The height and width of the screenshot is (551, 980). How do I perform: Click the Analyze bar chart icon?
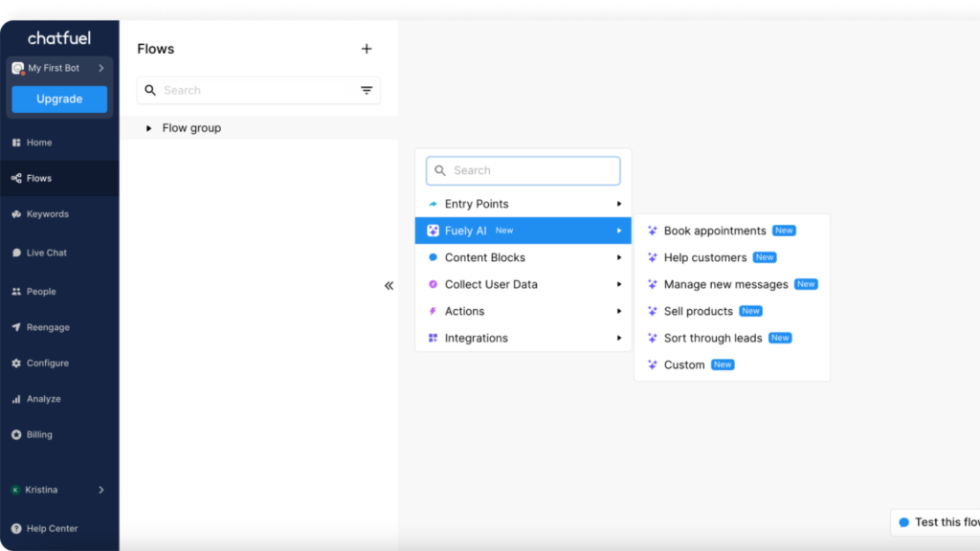16,399
